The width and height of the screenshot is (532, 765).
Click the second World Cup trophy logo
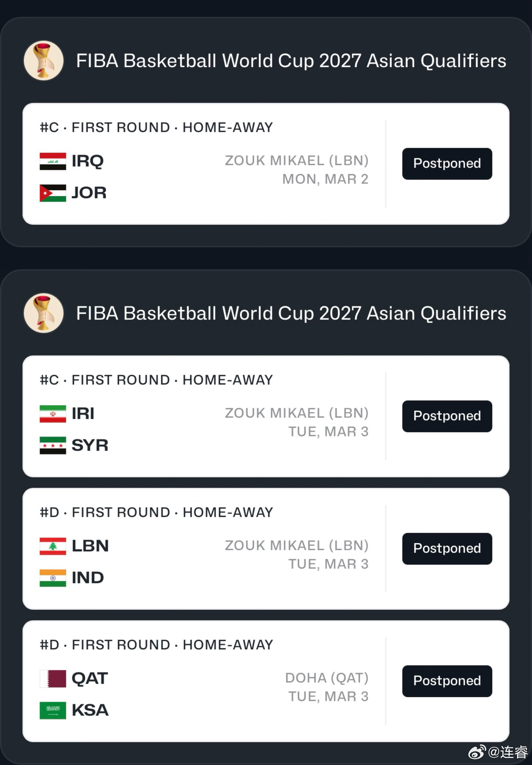point(44,313)
